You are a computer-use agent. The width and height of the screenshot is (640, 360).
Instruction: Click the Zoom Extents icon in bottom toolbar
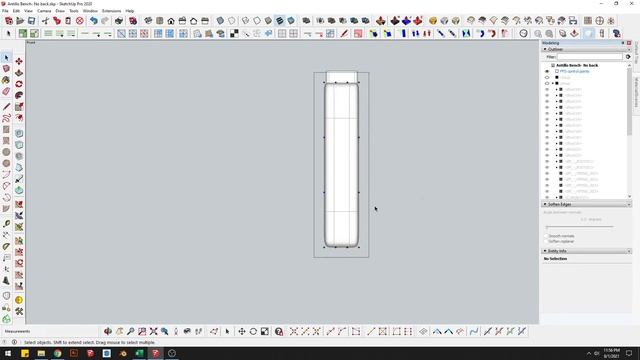153,331
